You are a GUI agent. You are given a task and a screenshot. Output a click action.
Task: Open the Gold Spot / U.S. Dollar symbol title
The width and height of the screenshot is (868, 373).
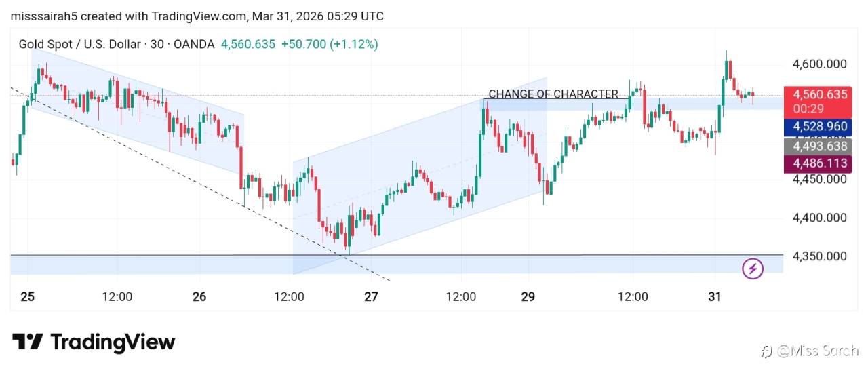coord(81,44)
